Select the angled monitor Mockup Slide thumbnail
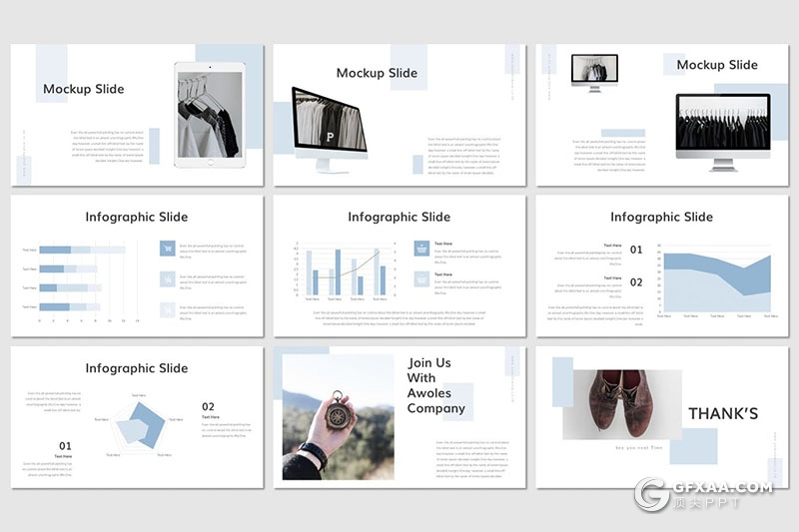The width and height of the screenshot is (799, 532). pyautogui.click(x=399, y=115)
